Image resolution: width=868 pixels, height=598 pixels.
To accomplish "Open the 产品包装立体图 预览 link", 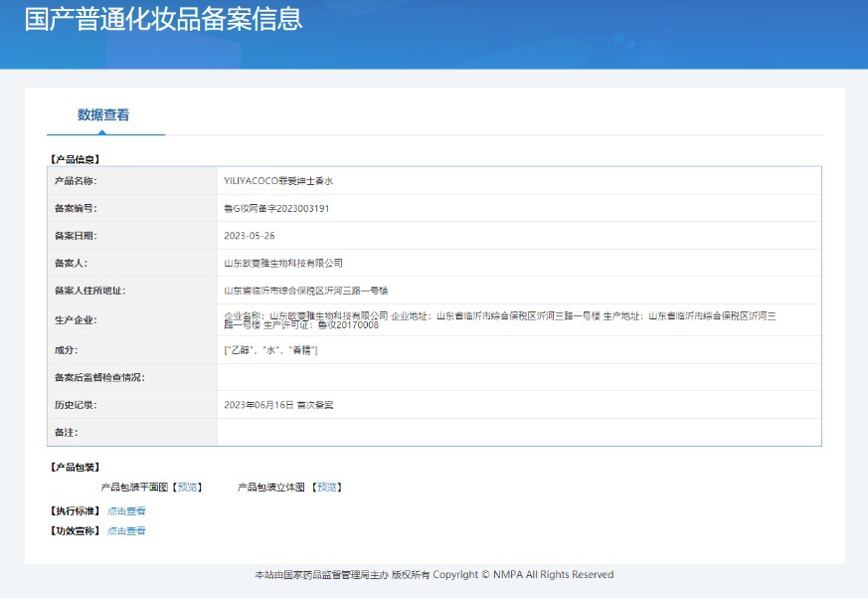I will click(x=326, y=488).
